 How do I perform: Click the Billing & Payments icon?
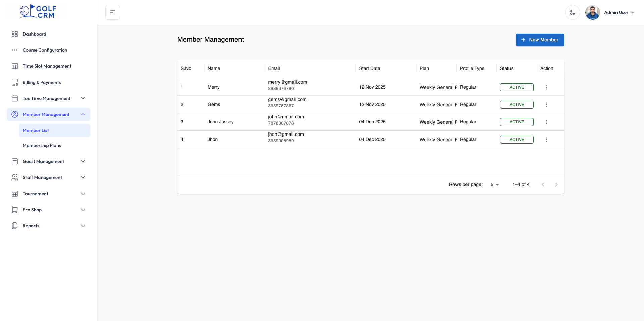click(x=15, y=82)
